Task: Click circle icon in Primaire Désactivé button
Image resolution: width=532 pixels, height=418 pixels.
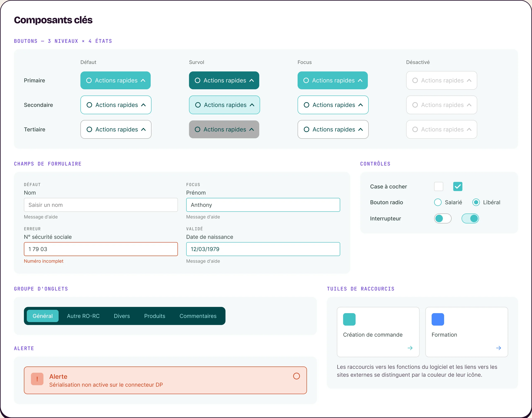Action: click(415, 81)
